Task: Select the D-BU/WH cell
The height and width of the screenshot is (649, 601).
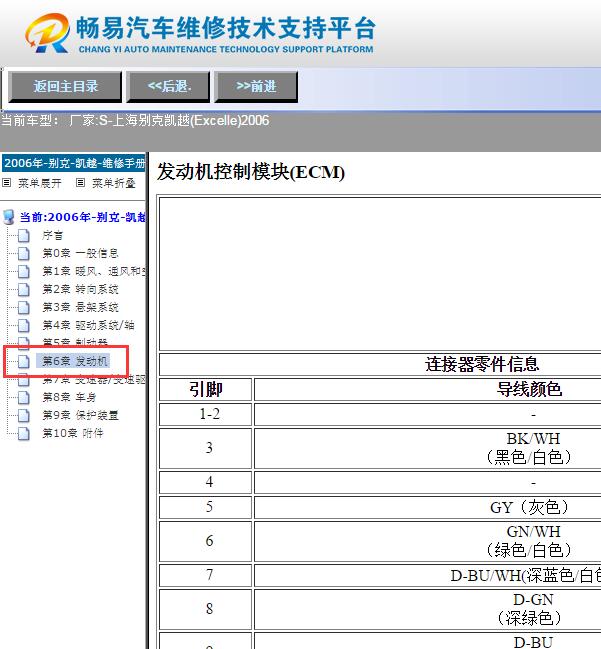Action: pyautogui.click(x=428, y=575)
